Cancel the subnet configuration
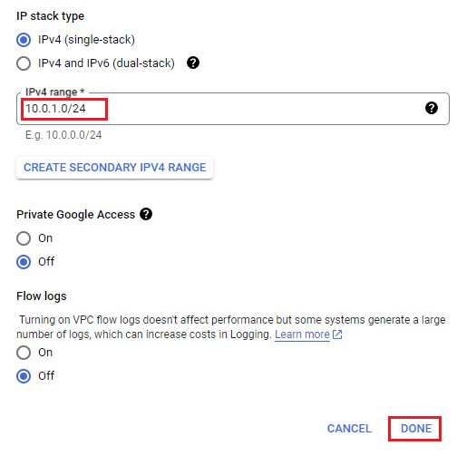This screenshot has width=476, height=475. pyautogui.click(x=349, y=429)
